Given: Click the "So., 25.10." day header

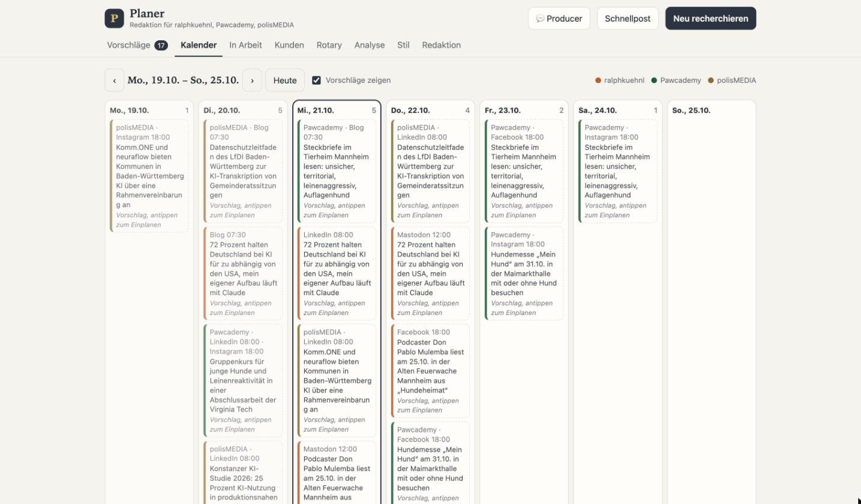Looking at the screenshot, I should [x=691, y=110].
